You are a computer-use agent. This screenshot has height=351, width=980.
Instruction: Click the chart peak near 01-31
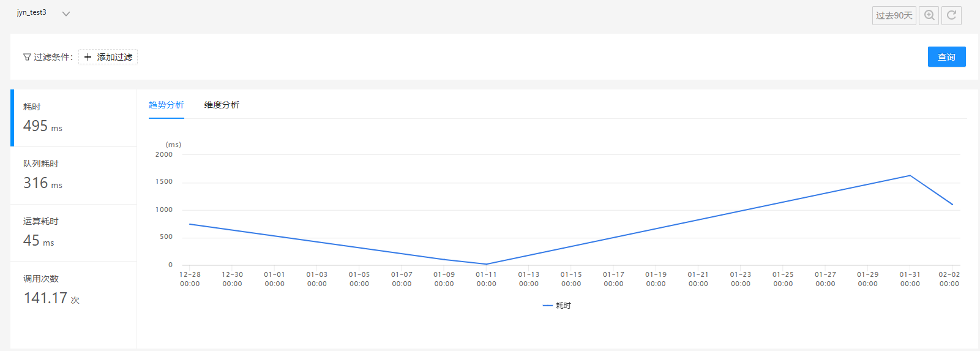[910, 176]
